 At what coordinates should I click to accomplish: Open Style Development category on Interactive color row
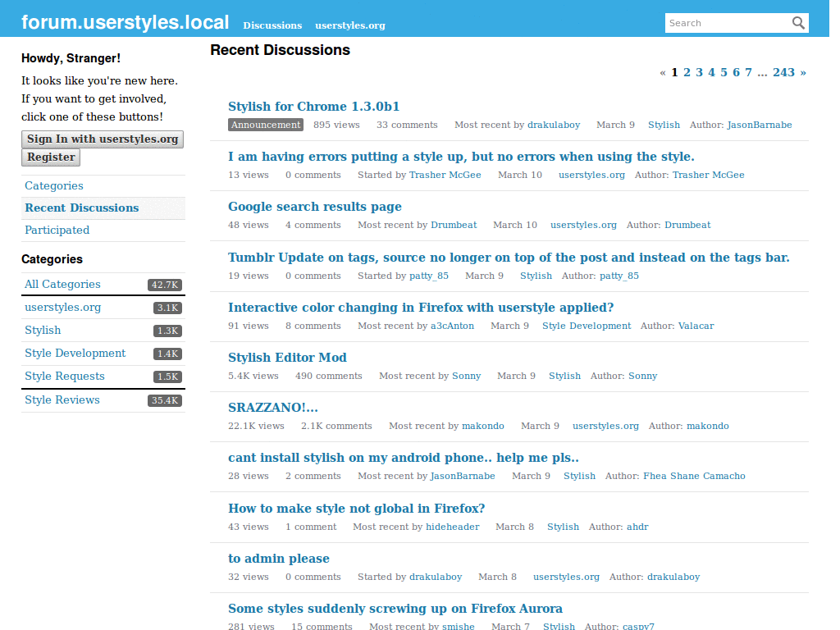pos(587,326)
